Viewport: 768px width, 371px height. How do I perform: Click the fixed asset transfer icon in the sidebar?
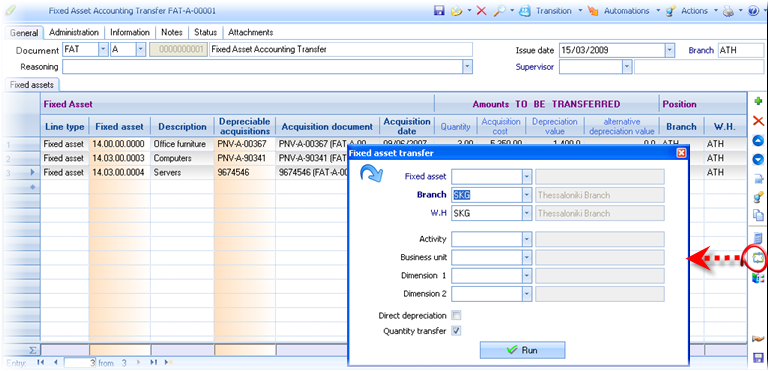pyautogui.click(x=758, y=258)
